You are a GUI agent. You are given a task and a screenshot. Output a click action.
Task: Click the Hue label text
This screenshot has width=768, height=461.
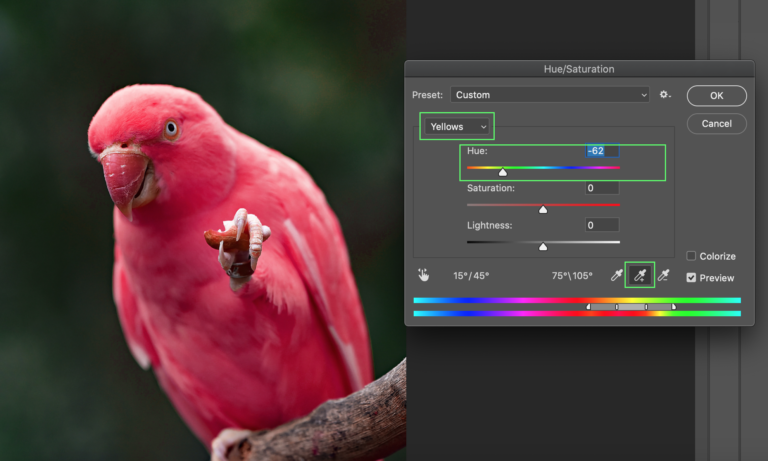click(477, 151)
